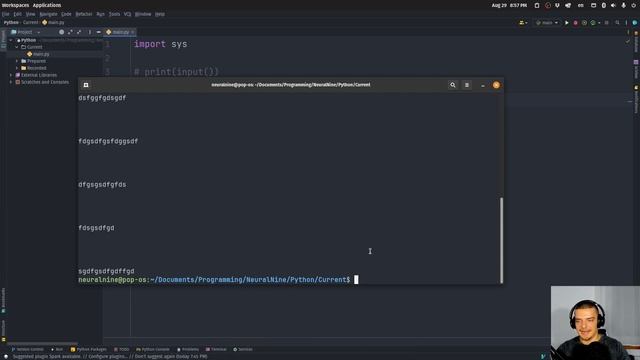Click the terminal window vertical scrollbar
The width and height of the screenshot is (640, 360).
502,240
